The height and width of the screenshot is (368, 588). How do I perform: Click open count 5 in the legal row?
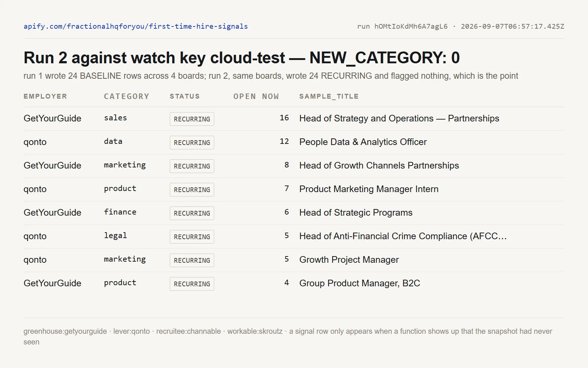[287, 236]
